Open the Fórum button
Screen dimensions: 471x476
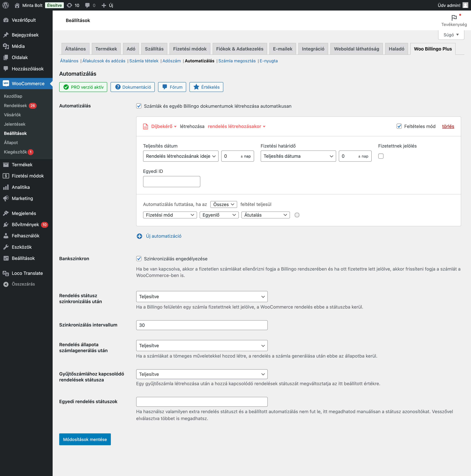pyautogui.click(x=172, y=87)
